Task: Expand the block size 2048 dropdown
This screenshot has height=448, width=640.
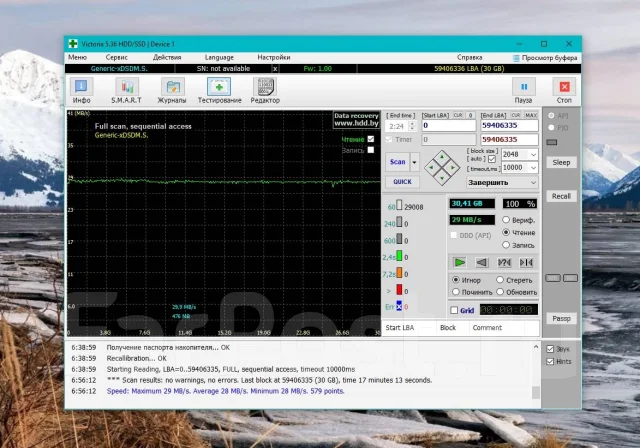Action: point(533,155)
